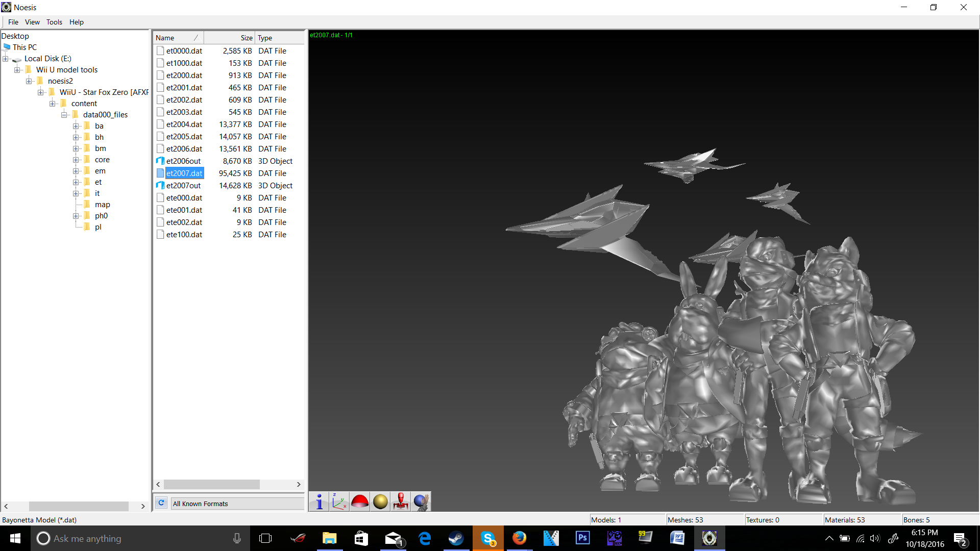
Task: Launch Steam from the taskbar
Action: tap(456, 538)
